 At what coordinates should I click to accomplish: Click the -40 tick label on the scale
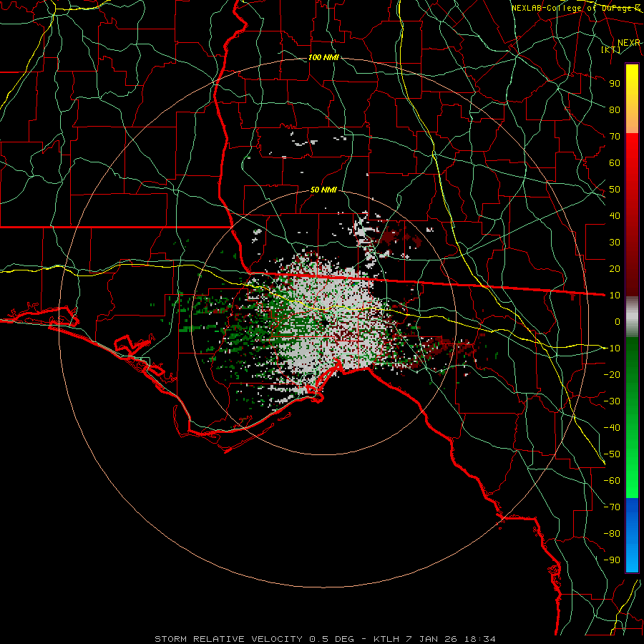point(612,428)
